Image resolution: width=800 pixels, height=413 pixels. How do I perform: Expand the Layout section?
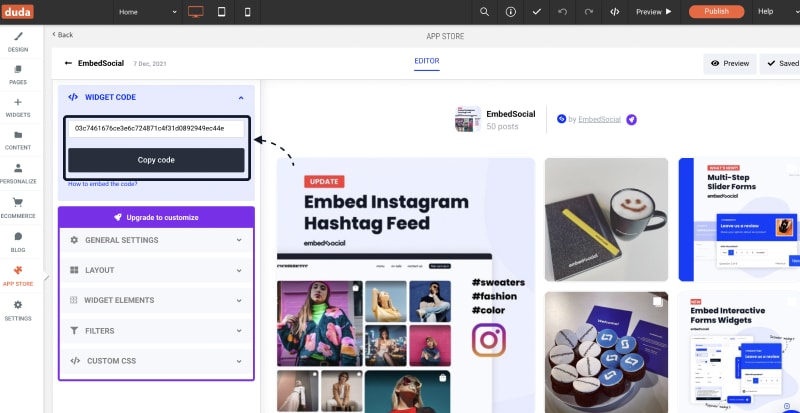point(156,270)
